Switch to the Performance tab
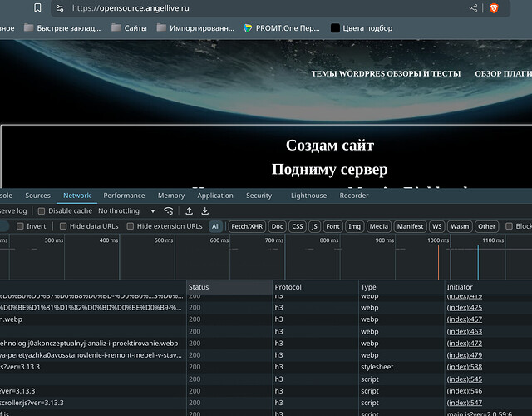The height and width of the screenshot is (416, 532). [x=124, y=196]
